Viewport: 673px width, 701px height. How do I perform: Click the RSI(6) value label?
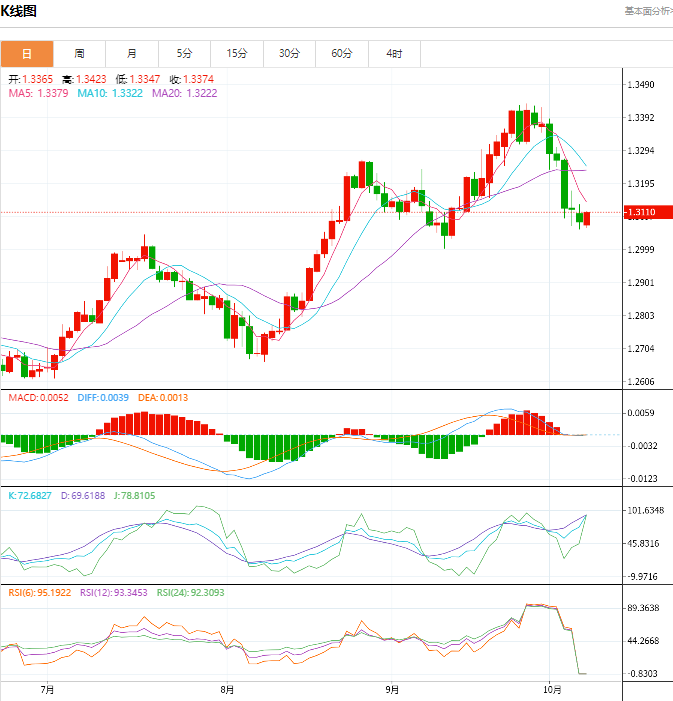point(40,593)
